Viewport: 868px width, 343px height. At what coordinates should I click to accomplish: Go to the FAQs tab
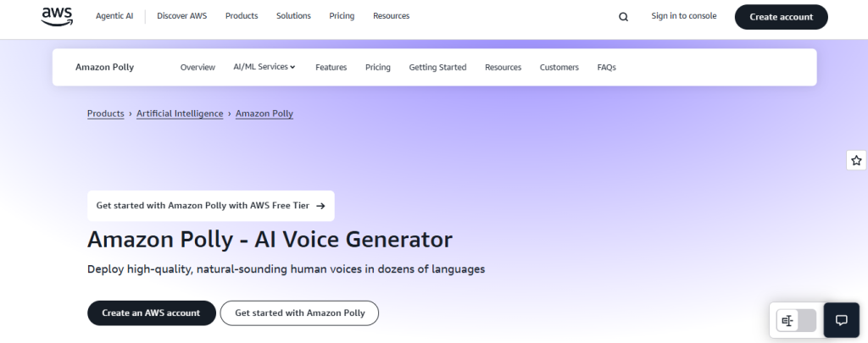606,68
